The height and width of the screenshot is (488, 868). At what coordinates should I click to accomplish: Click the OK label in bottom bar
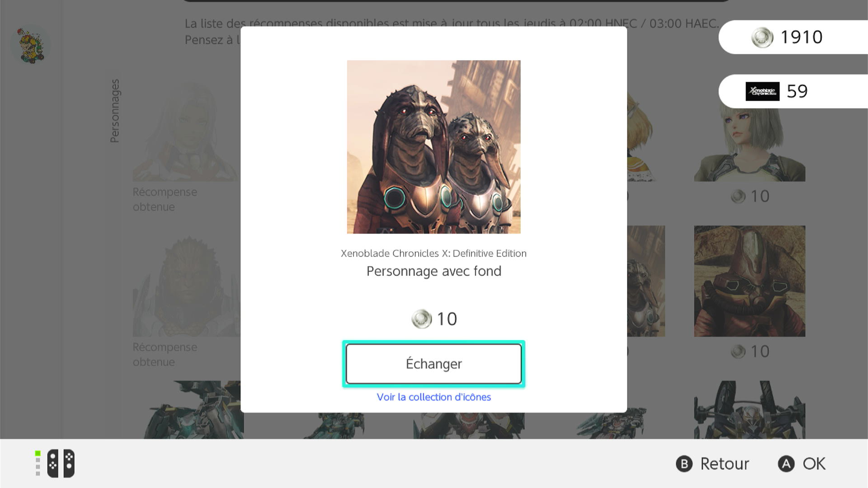click(814, 464)
